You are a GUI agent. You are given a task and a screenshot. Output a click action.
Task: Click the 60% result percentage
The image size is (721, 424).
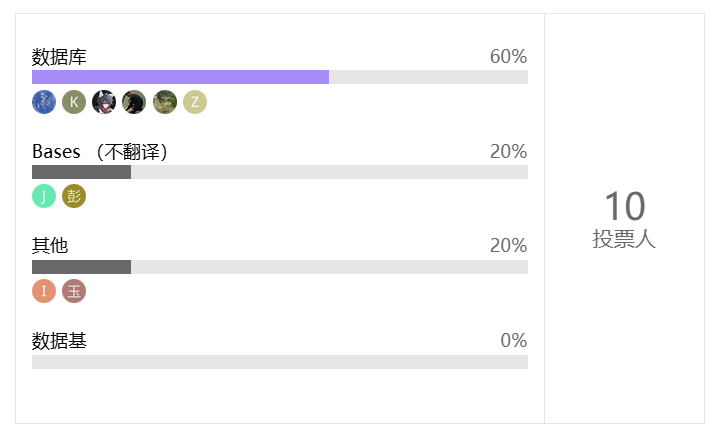click(508, 57)
